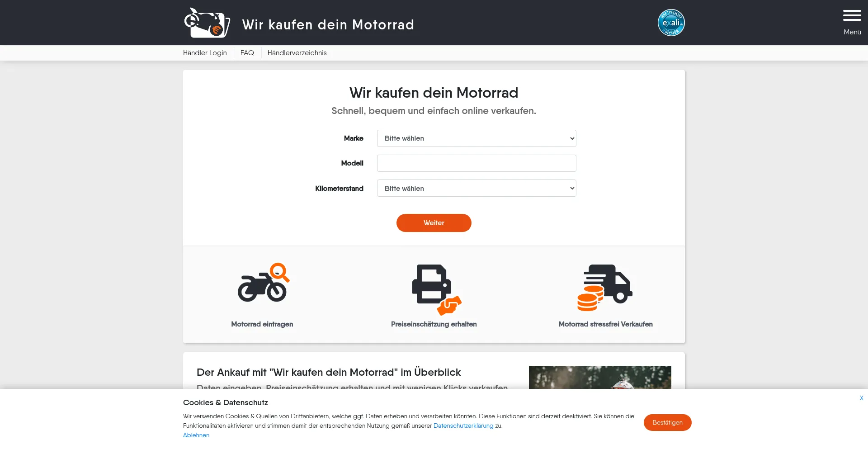
Task: Go to the FAQ page
Action: 247,53
